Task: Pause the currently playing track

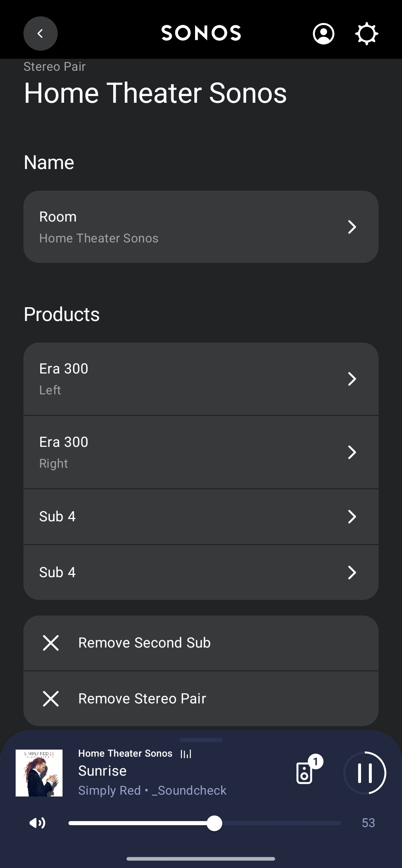Action: coord(365,773)
